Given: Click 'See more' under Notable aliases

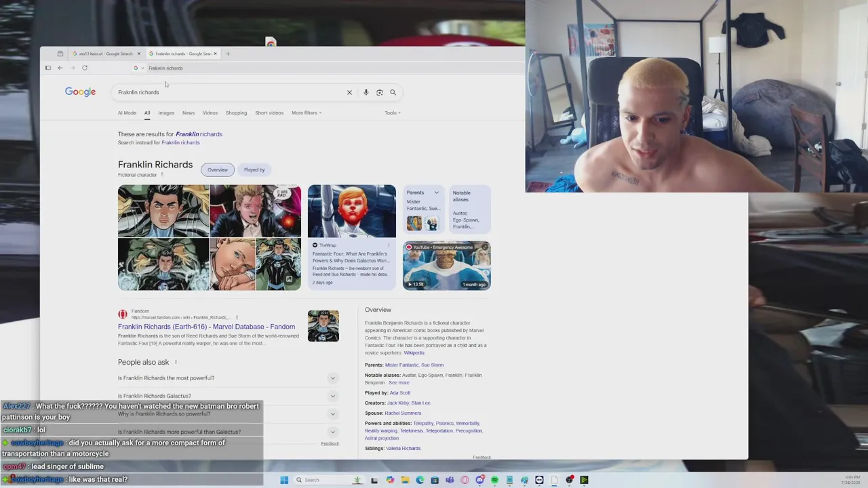Looking at the screenshot, I should point(399,383).
